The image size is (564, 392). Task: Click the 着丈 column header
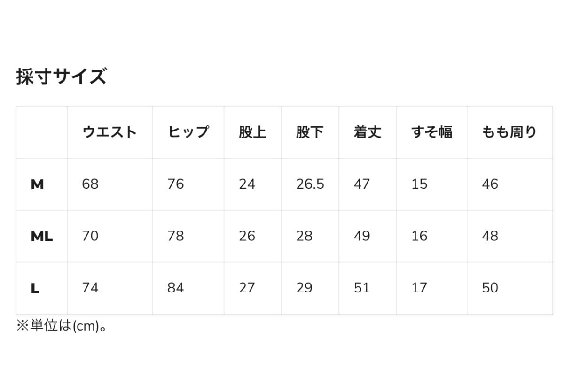tap(367, 132)
